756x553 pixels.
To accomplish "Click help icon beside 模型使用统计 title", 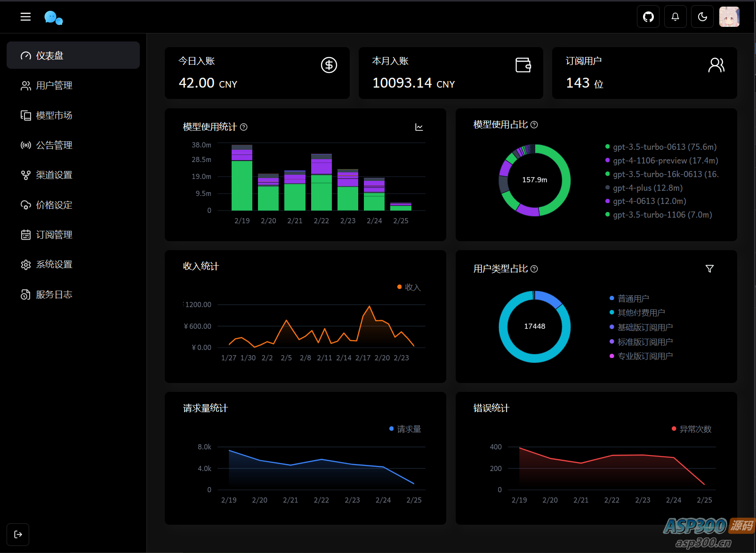I will pos(244,127).
